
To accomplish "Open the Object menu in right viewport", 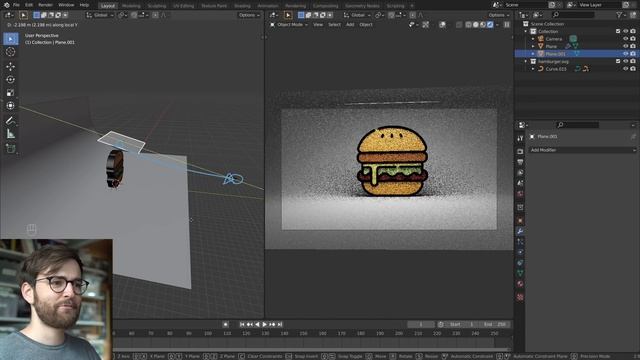I will click(x=366, y=24).
